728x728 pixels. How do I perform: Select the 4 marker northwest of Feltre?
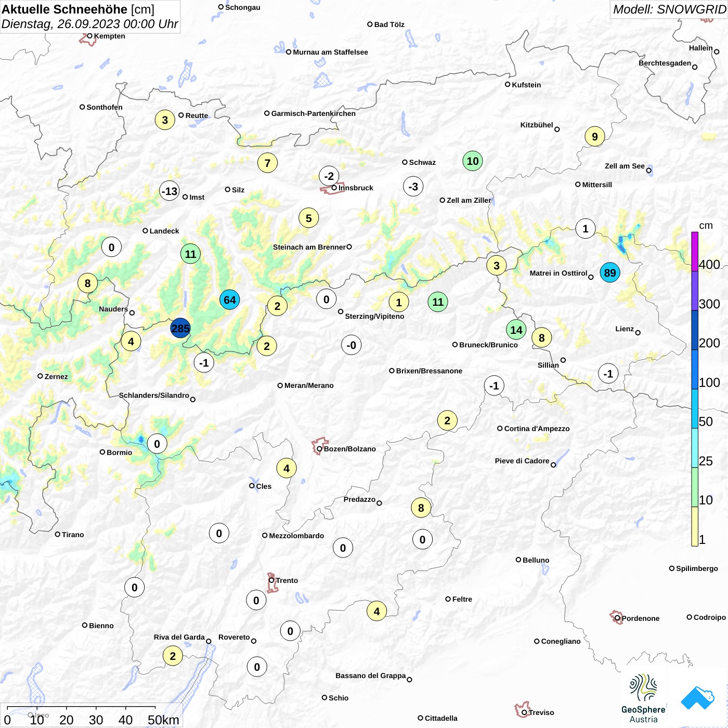tap(376, 611)
